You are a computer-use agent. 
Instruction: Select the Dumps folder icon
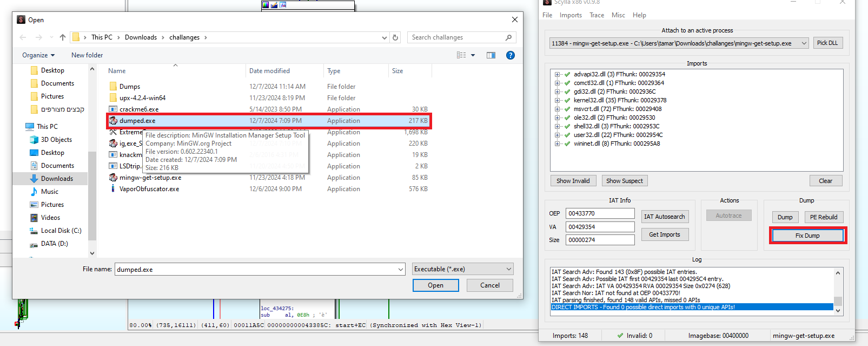point(113,87)
